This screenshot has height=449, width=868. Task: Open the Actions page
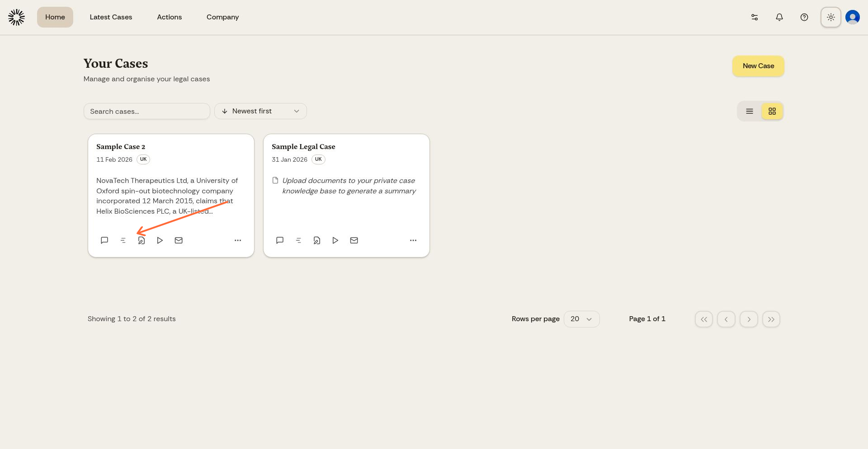170,17
